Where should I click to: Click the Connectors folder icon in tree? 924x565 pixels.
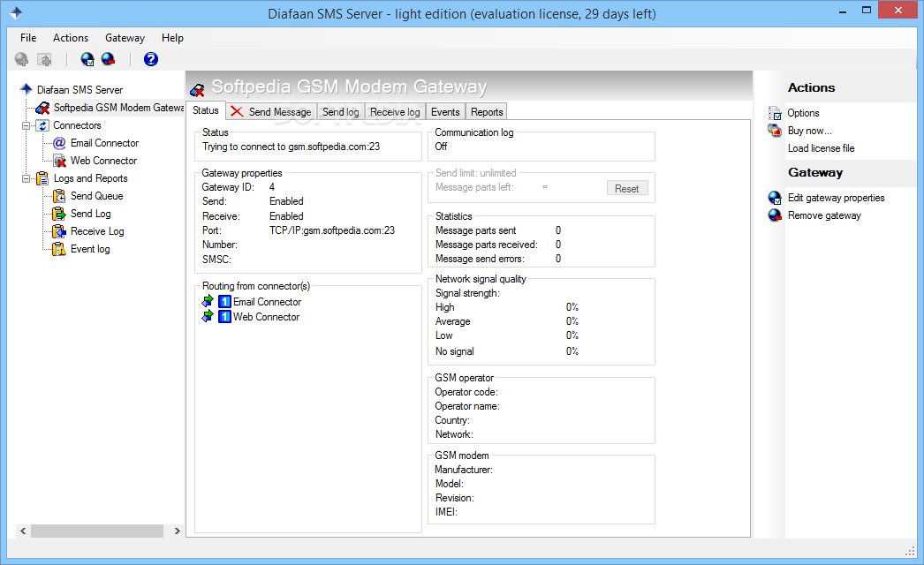43,125
